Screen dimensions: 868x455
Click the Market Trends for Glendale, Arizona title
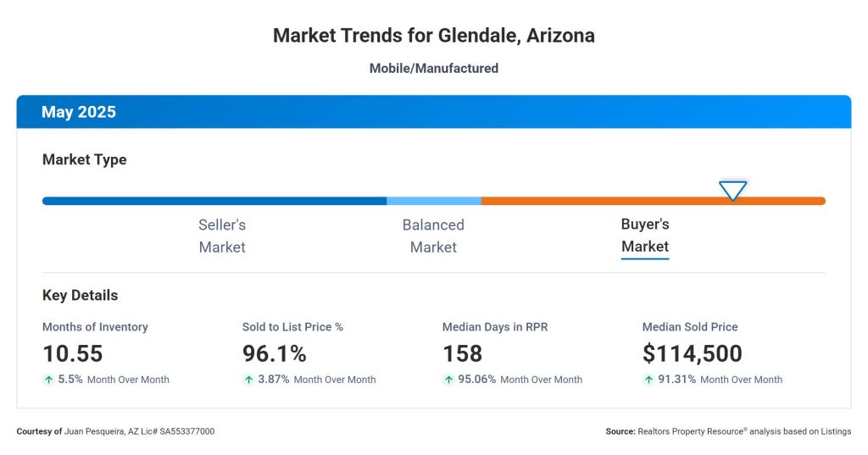click(433, 36)
